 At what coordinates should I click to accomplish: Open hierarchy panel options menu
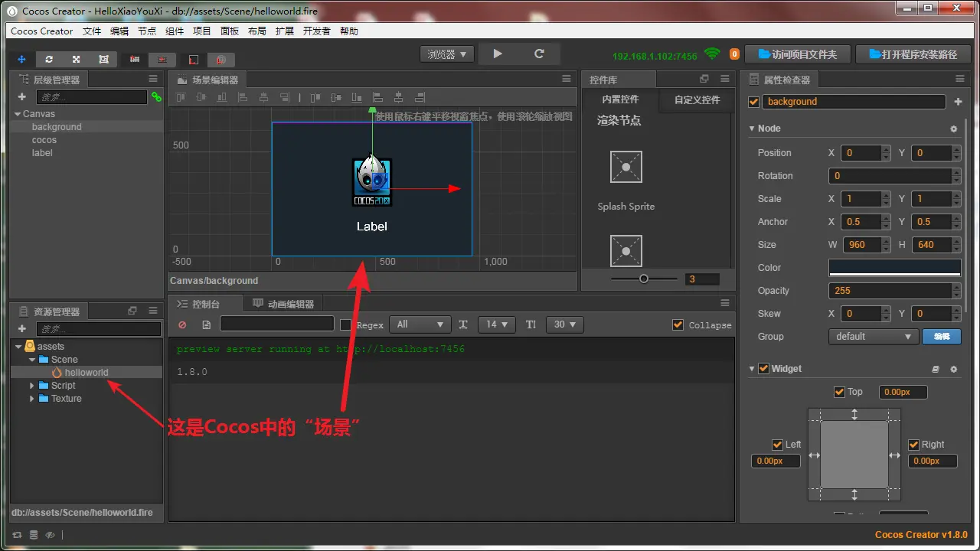153,79
